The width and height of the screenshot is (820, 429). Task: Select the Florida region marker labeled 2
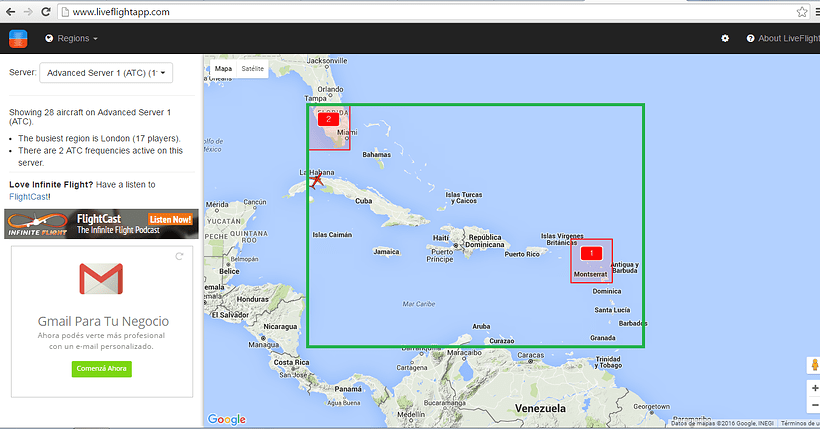pyautogui.click(x=328, y=119)
